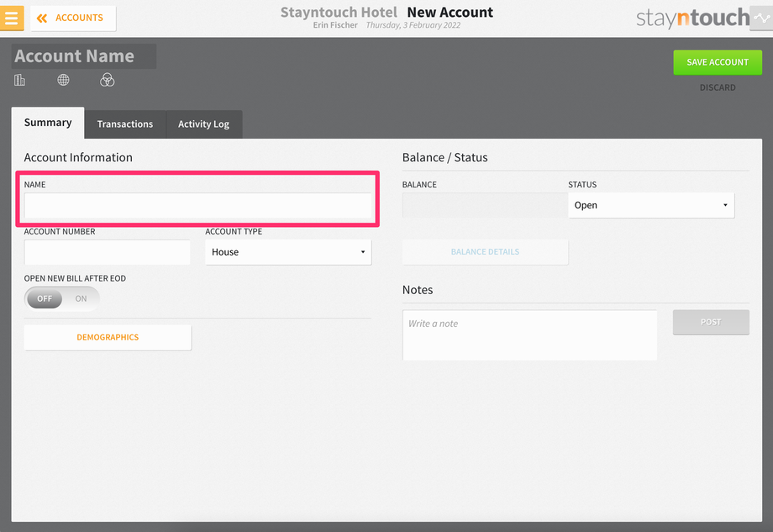The width and height of the screenshot is (773, 532).
Task: Save the new account
Action: [718, 62]
